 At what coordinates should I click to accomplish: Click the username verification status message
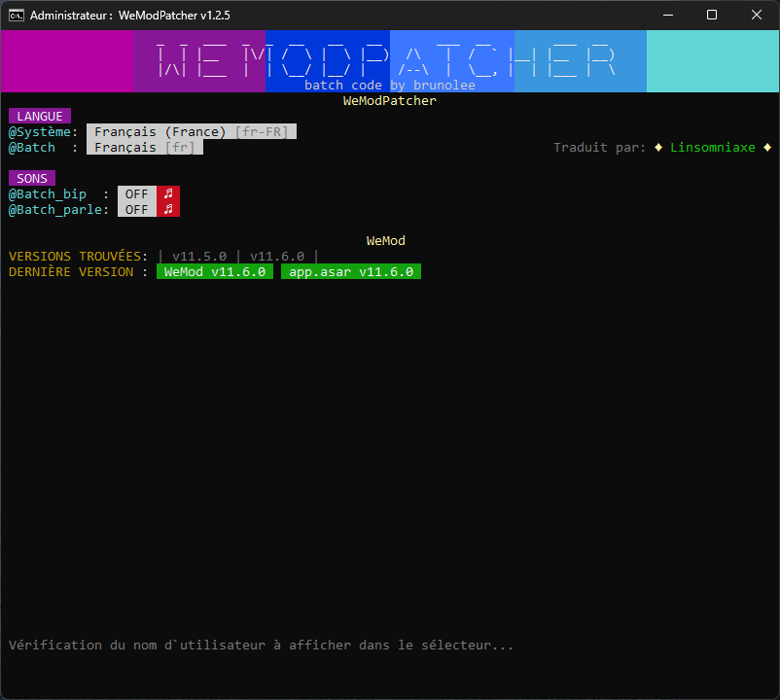pos(261,645)
